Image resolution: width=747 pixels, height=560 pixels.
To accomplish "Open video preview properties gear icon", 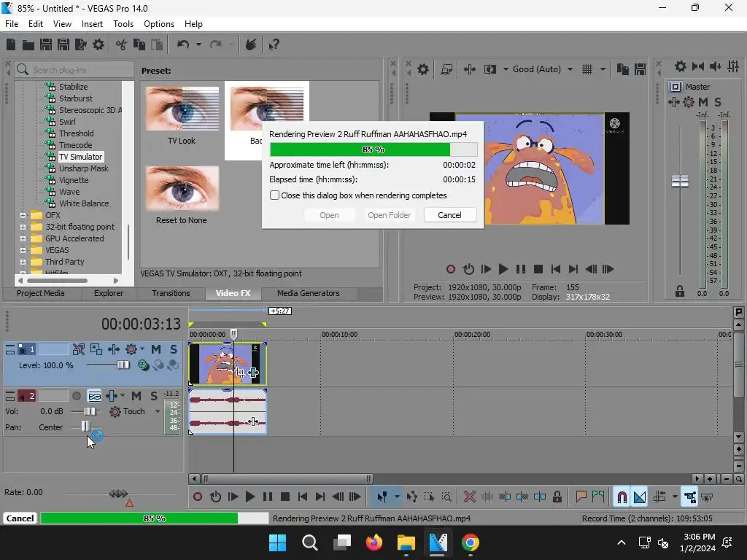I will 423,69.
